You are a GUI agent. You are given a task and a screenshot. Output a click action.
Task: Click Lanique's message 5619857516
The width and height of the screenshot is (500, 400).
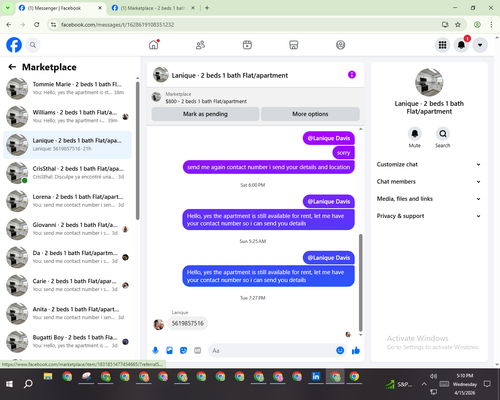(188, 323)
